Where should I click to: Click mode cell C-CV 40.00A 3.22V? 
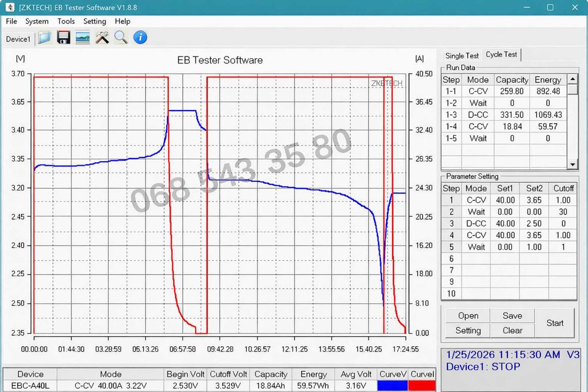pyautogui.click(x=111, y=386)
